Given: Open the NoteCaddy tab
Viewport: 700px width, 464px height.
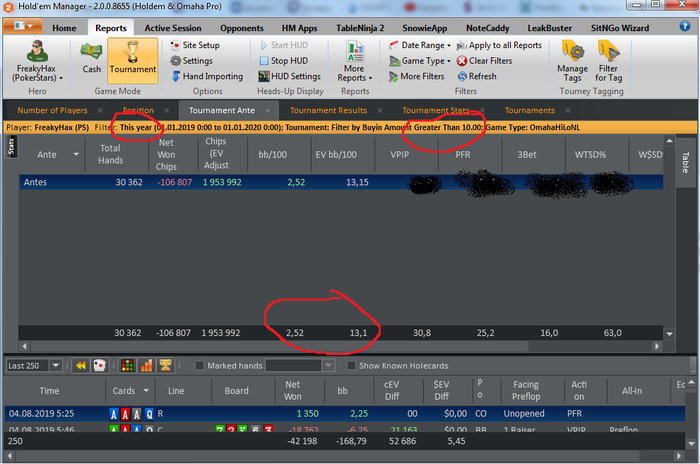Looking at the screenshot, I should click(488, 28).
